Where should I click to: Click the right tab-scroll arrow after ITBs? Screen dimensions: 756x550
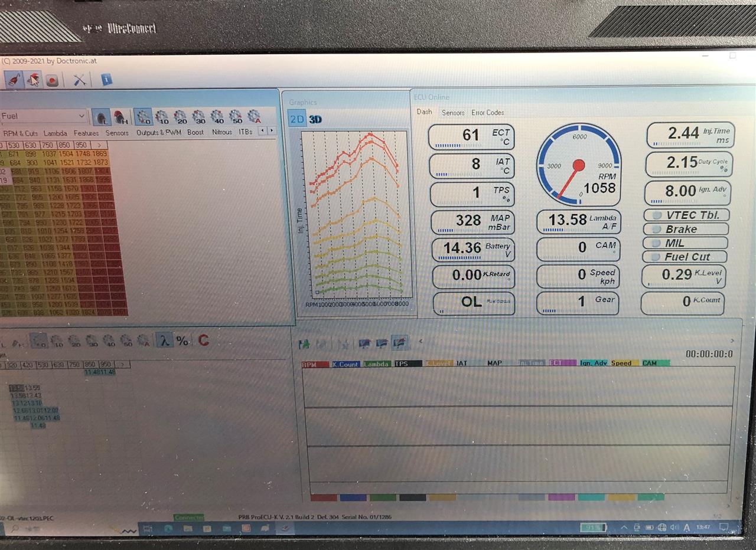tap(271, 131)
